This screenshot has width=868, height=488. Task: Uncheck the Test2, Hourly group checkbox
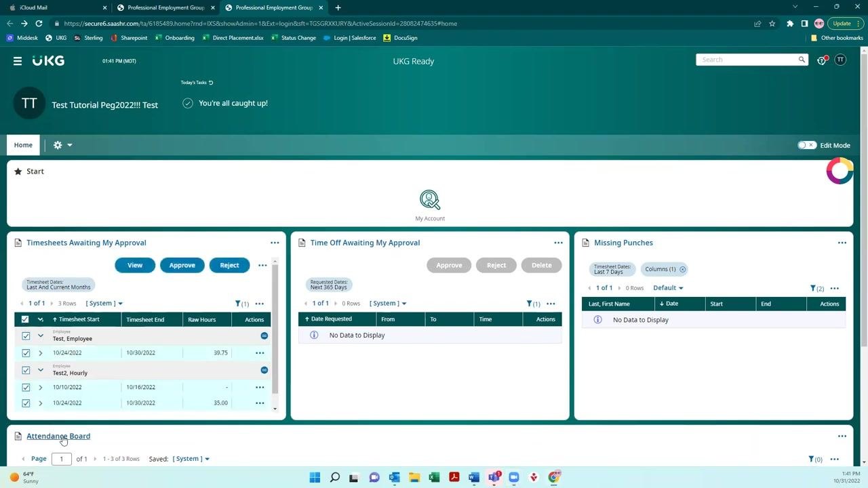click(26, 371)
